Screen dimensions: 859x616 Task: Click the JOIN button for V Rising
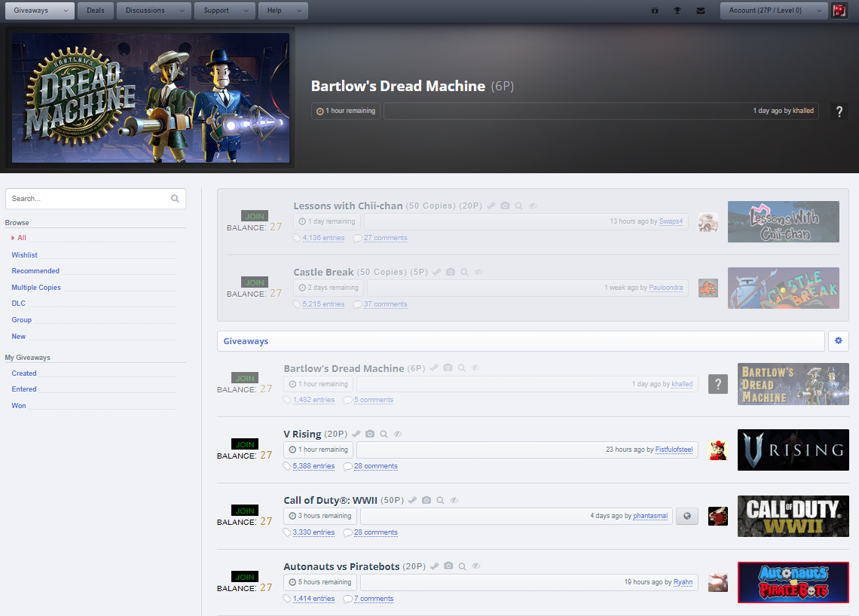(245, 444)
